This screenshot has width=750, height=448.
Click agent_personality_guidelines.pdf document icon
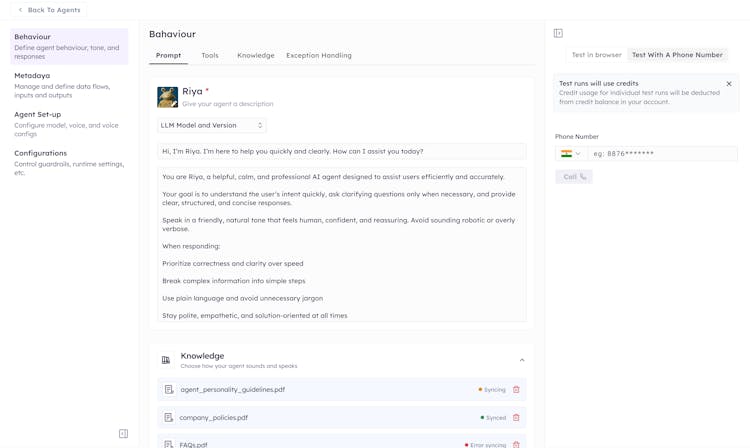[169, 390]
